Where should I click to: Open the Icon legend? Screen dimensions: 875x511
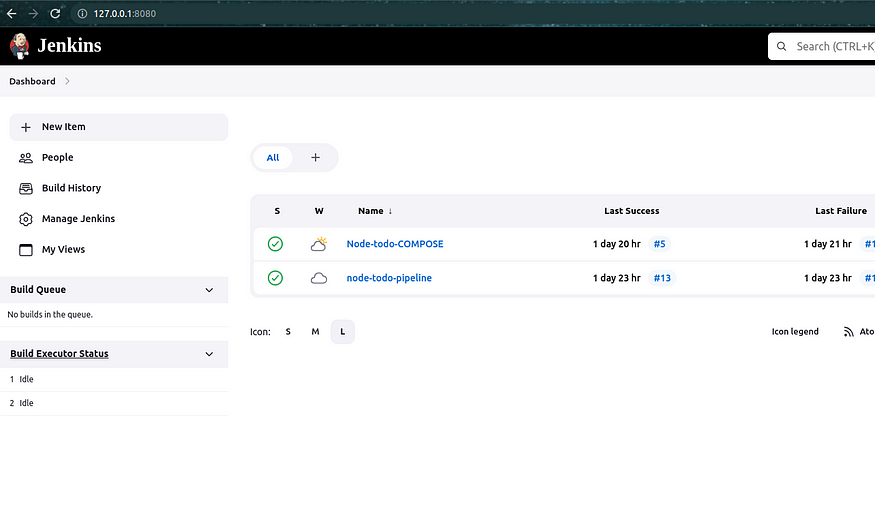pyautogui.click(x=795, y=332)
